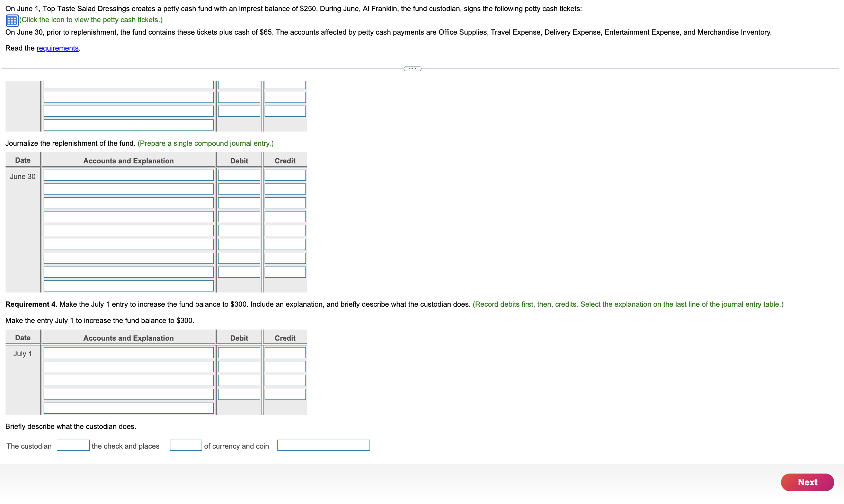Open the requirements link
Viewport: 844px width, 504px height.
tap(57, 48)
